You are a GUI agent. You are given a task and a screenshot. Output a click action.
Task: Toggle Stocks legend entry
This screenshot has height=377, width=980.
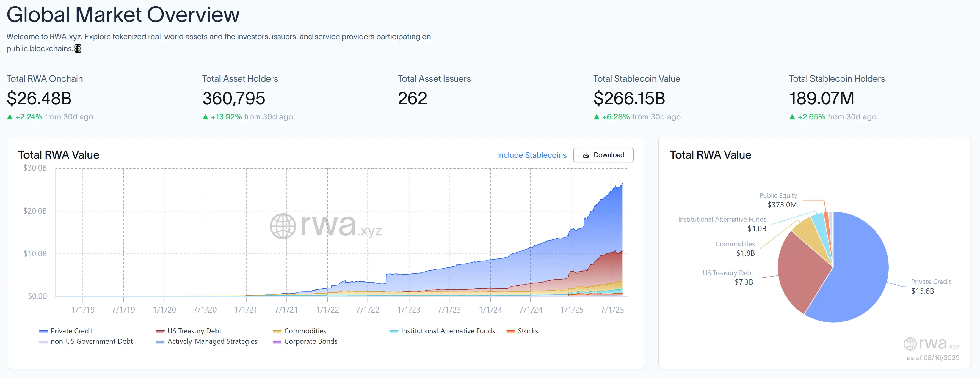tap(527, 331)
